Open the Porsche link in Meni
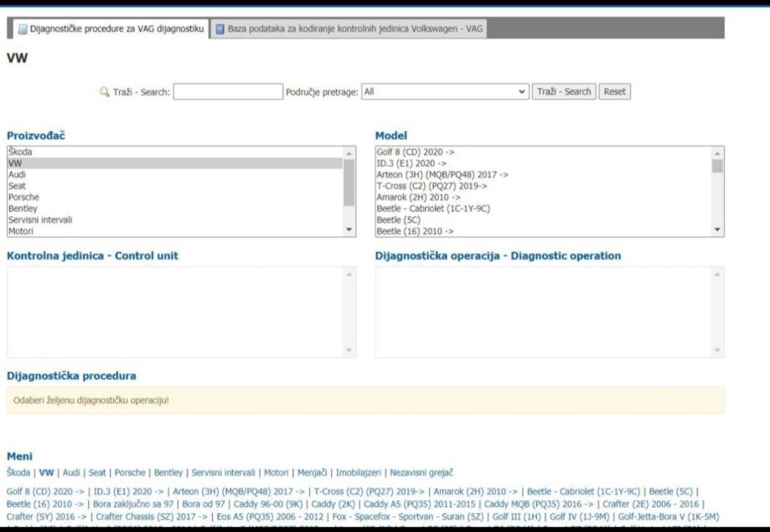 130,473
